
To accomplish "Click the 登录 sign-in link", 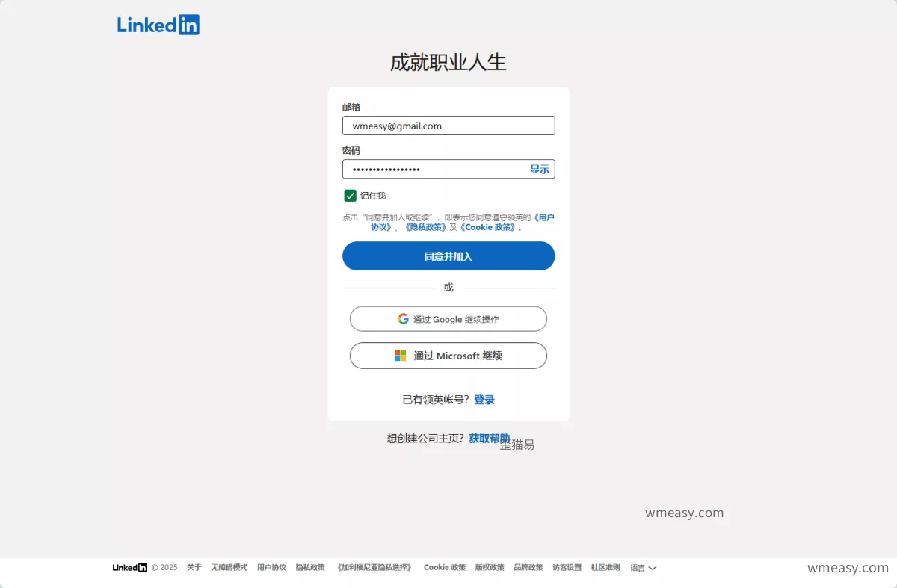I will pos(484,400).
